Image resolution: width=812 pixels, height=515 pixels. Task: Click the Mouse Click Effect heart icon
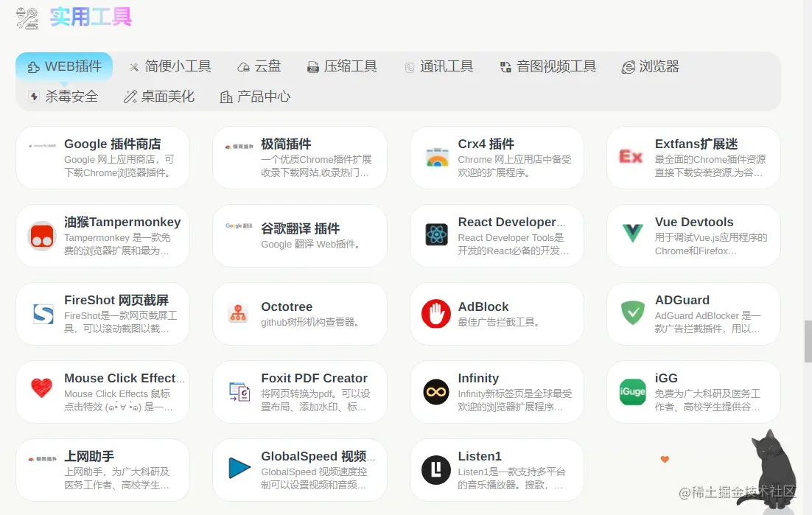(41, 388)
